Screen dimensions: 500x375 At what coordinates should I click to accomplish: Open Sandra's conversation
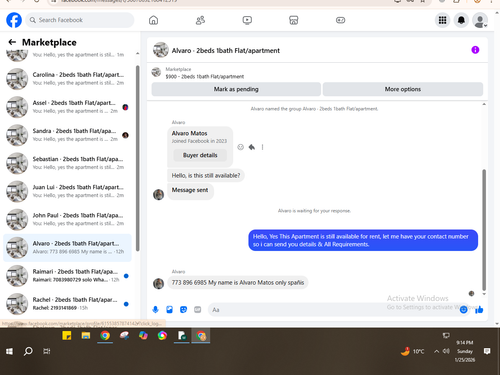tap(68, 135)
